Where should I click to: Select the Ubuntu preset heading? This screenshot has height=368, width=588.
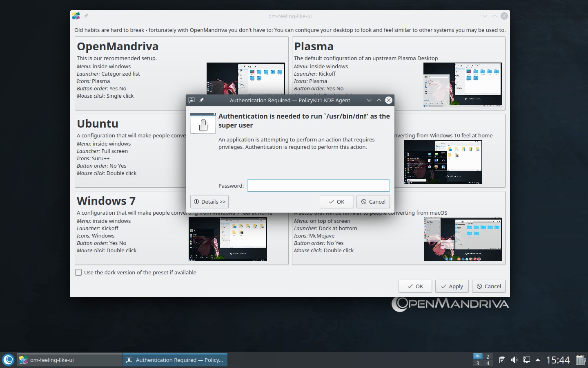(98, 123)
